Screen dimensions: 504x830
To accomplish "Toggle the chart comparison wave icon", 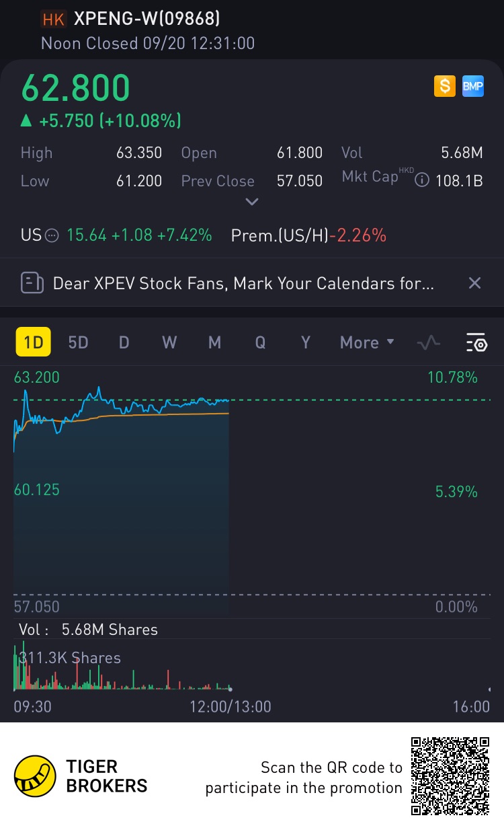I will coord(428,342).
